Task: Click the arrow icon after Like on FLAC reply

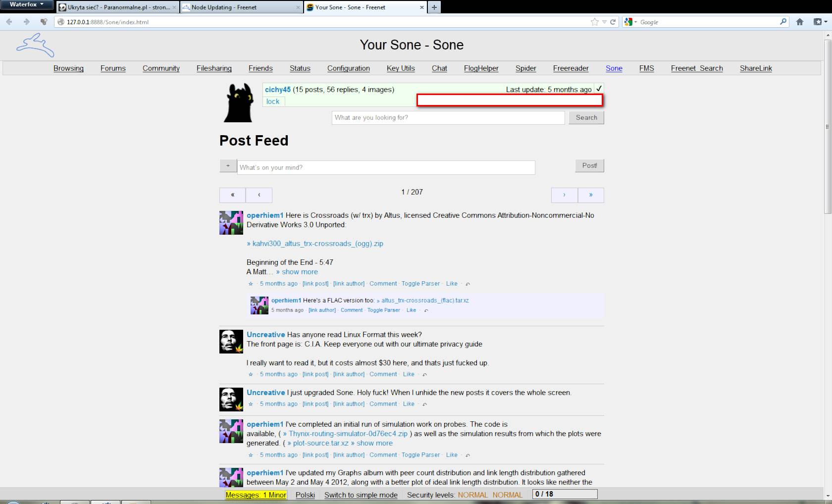Action: point(426,310)
